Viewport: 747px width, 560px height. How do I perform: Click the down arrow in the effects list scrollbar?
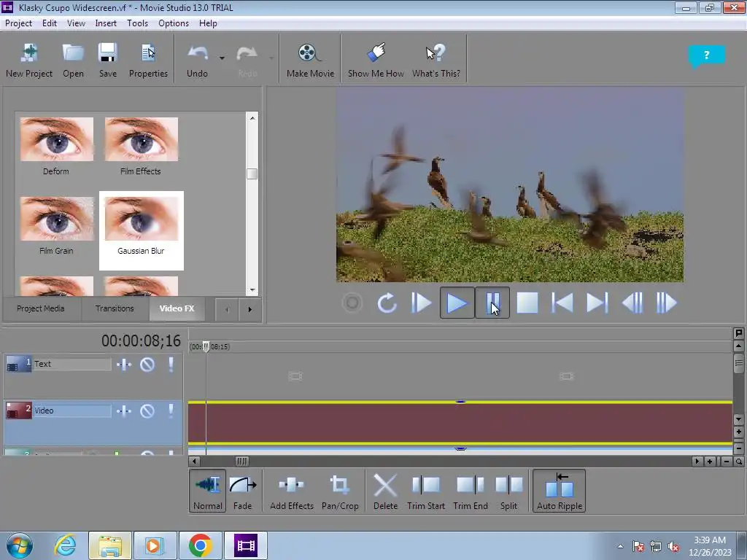(x=252, y=289)
